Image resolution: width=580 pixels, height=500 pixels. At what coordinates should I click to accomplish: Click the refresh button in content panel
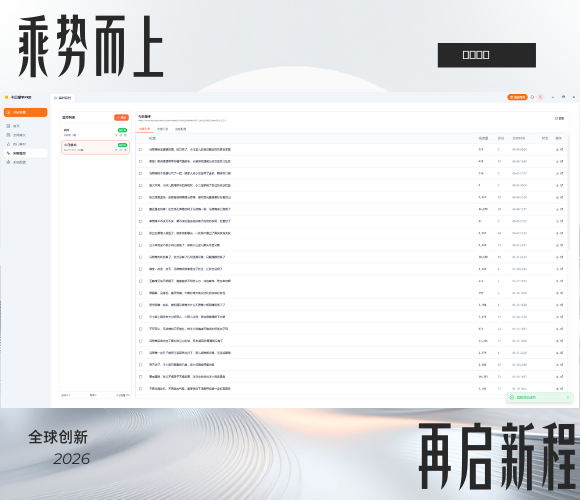(559, 118)
